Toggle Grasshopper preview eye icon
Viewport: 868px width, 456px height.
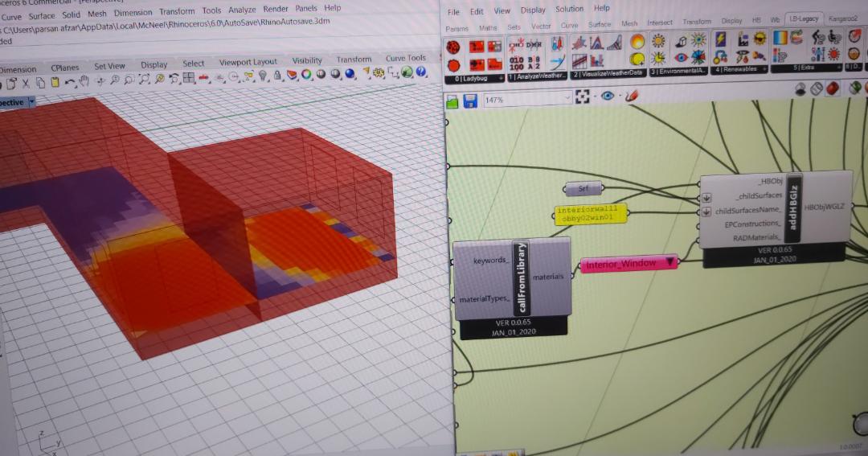pyautogui.click(x=608, y=97)
